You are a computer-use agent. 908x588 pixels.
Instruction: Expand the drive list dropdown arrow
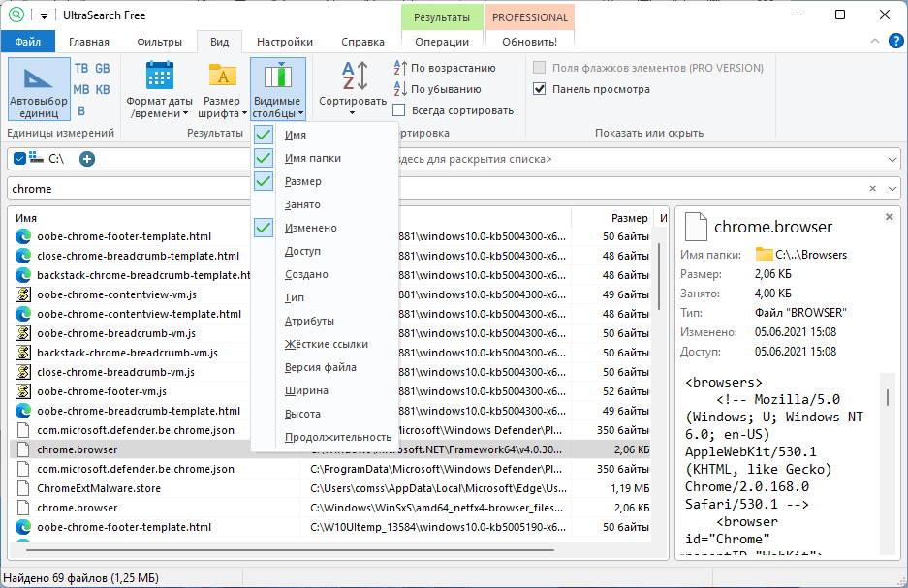892,159
